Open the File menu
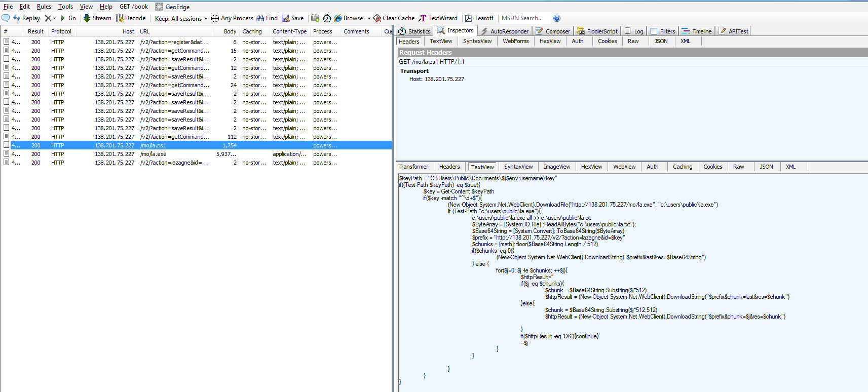868x392 pixels. (8, 7)
